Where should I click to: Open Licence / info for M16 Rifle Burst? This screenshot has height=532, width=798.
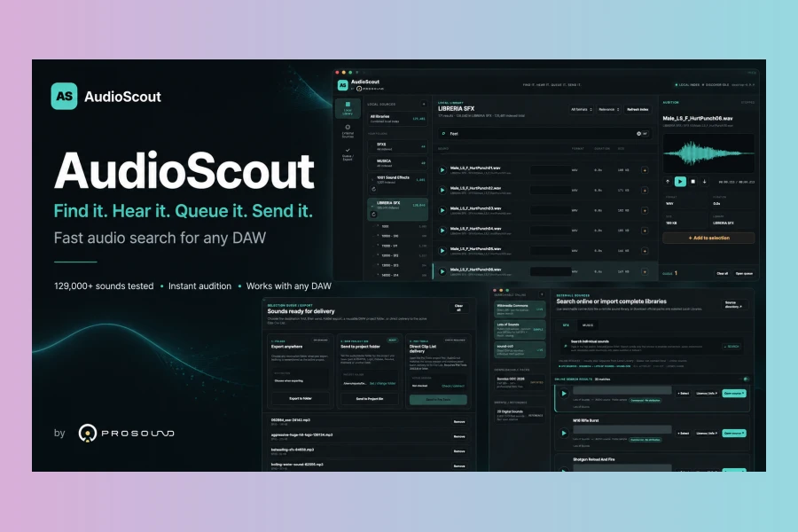point(707,434)
